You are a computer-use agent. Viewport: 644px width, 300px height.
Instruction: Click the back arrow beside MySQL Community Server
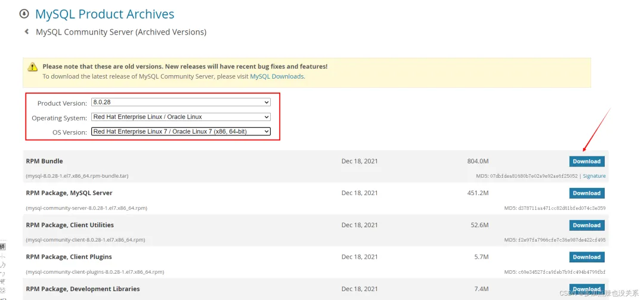27,32
